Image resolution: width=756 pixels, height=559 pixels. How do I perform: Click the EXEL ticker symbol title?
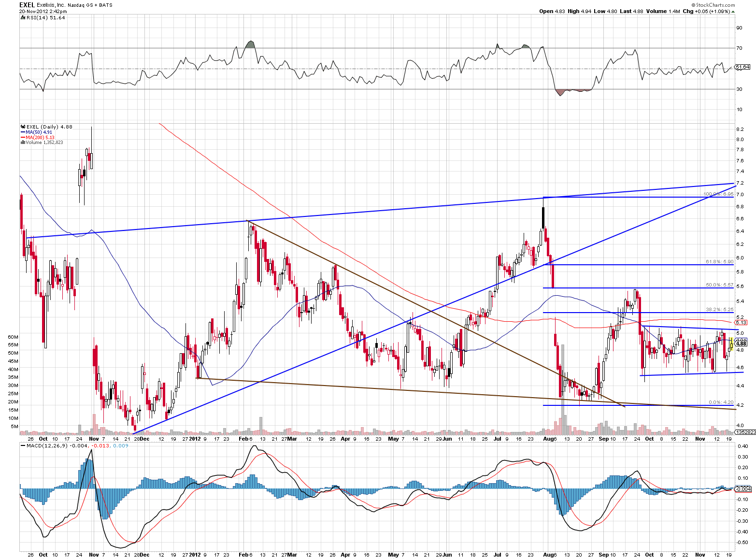(27, 5)
